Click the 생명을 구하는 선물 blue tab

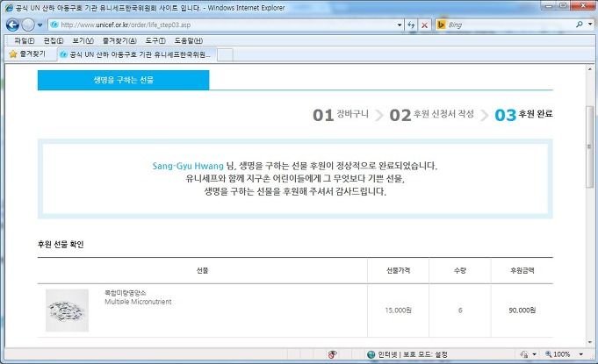click(123, 80)
